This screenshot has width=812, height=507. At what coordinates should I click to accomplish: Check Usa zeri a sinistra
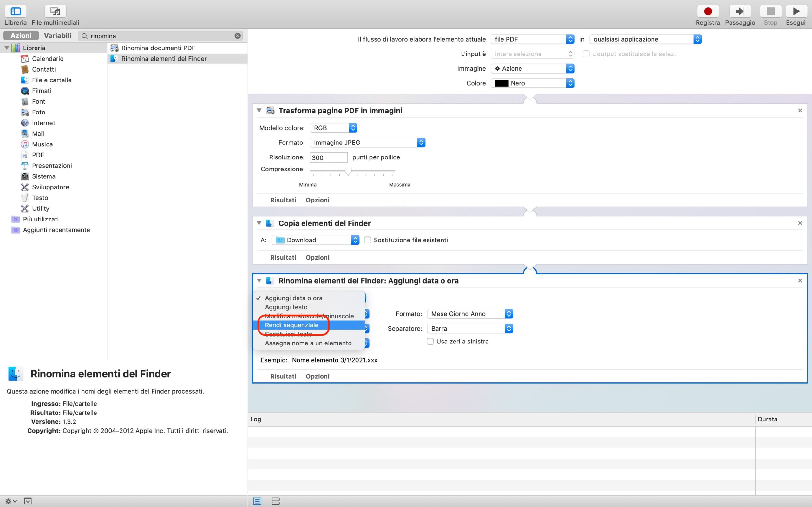pos(430,341)
